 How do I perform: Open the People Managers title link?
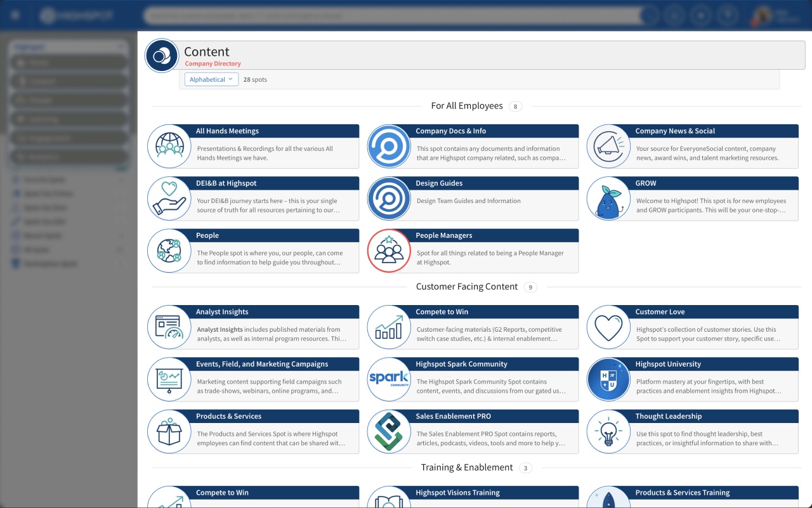(444, 235)
